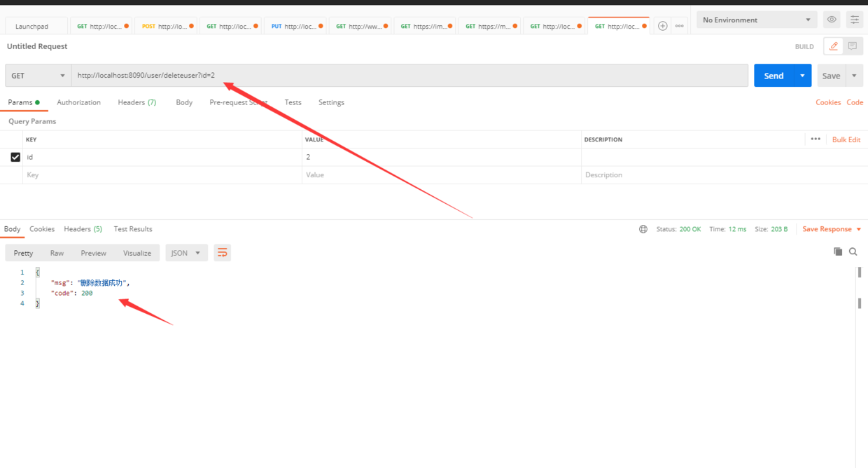The width and height of the screenshot is (868, 468).
Task: Open the Tests tab
Action: pos(293,102)
